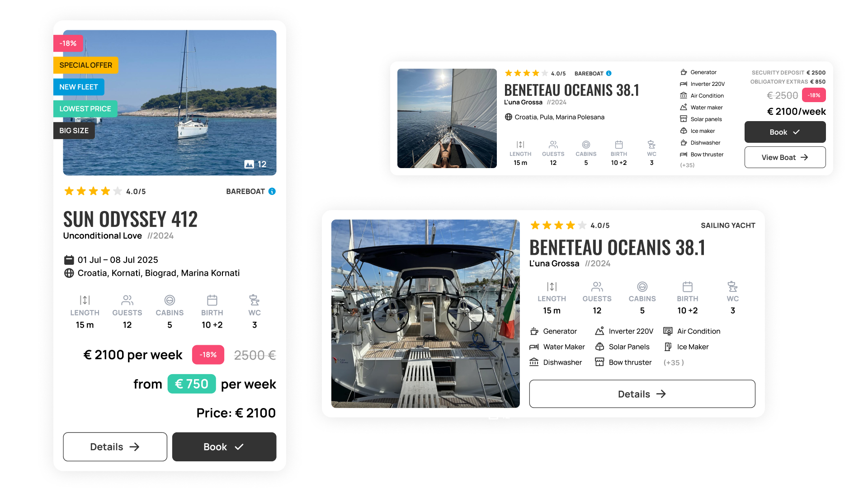Screen dimensions: 868x488
Task: Click the globe icon beside Marina Polesana location
Action: [509, 117]
